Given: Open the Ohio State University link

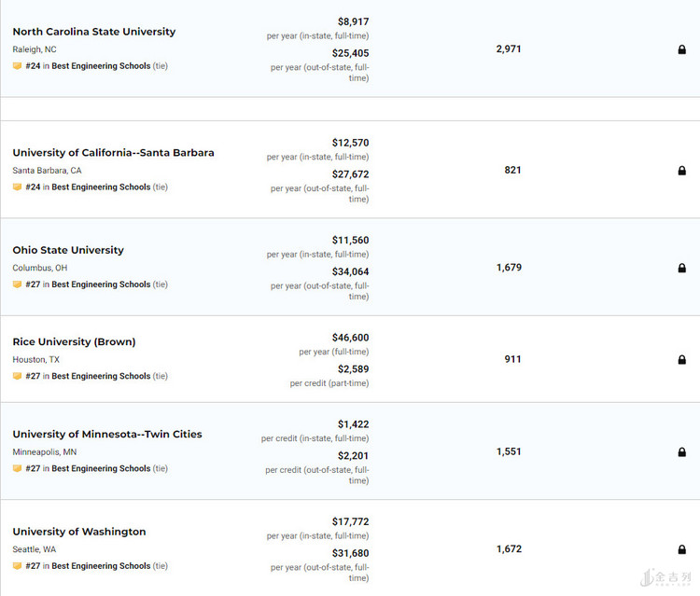Looking at the screenshot, I should [68, 250].
